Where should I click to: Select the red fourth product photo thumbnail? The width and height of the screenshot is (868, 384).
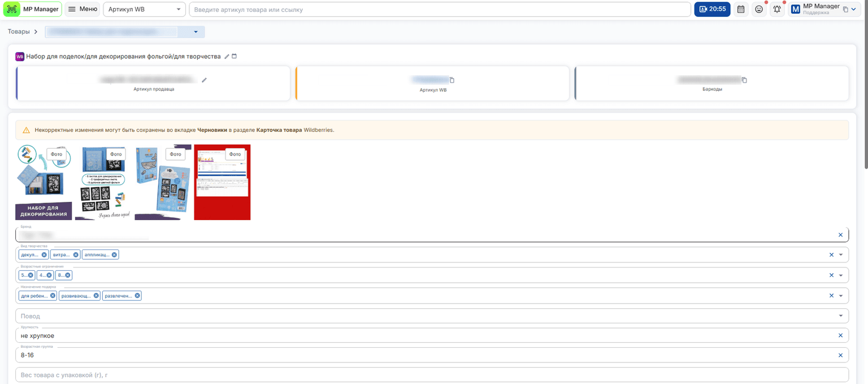222,182
